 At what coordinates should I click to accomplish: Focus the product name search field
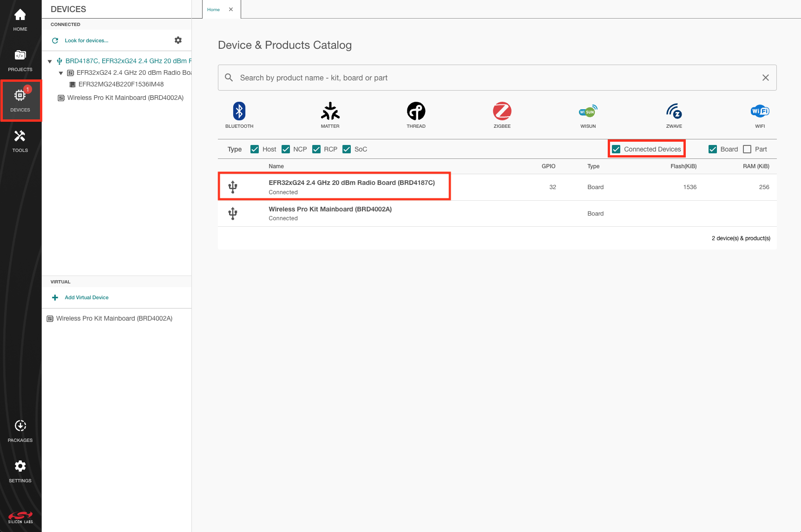tap(497, 78)
